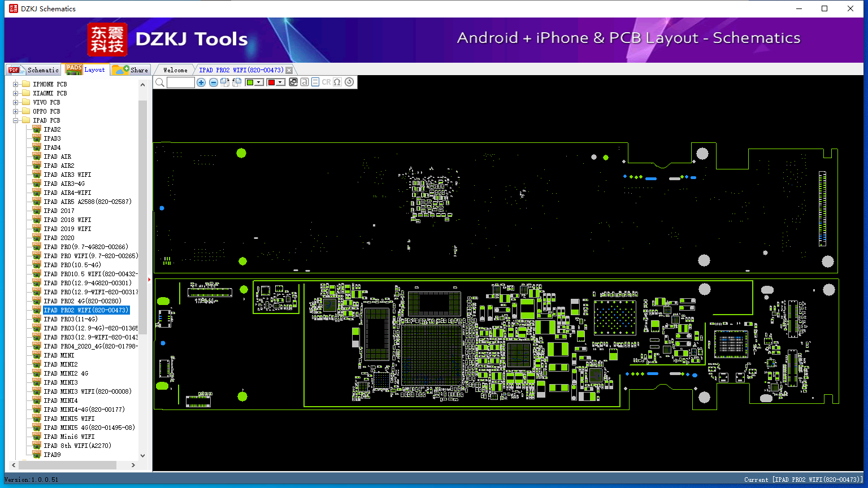
Task: Open IPAD MINI3 WIFI(820-00008) entry
Action: (88, 391)
